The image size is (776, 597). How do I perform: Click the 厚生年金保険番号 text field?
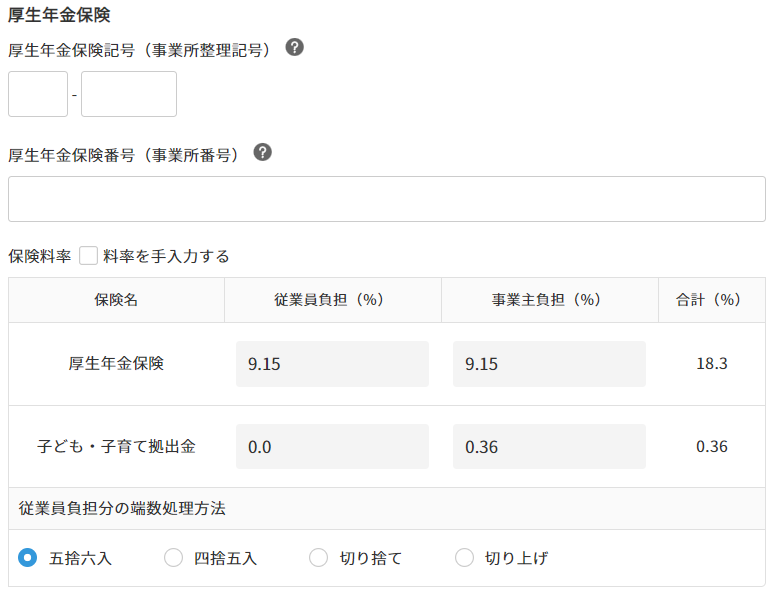click(x=387, y=199)
